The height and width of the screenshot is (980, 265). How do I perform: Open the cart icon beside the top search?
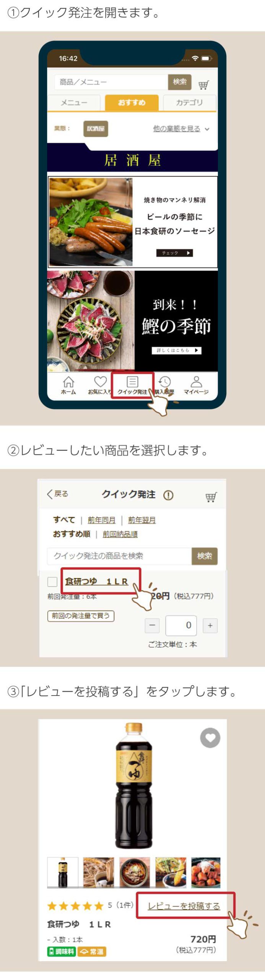204,85
